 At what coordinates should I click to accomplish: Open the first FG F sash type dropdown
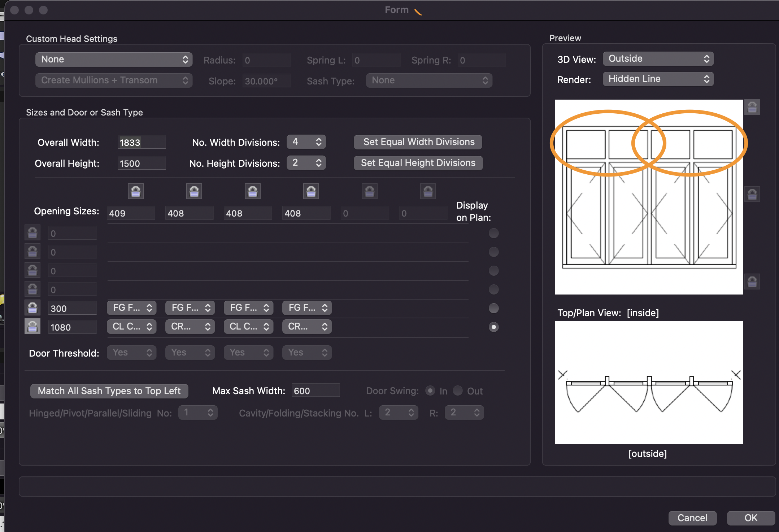tap(131, 308)
